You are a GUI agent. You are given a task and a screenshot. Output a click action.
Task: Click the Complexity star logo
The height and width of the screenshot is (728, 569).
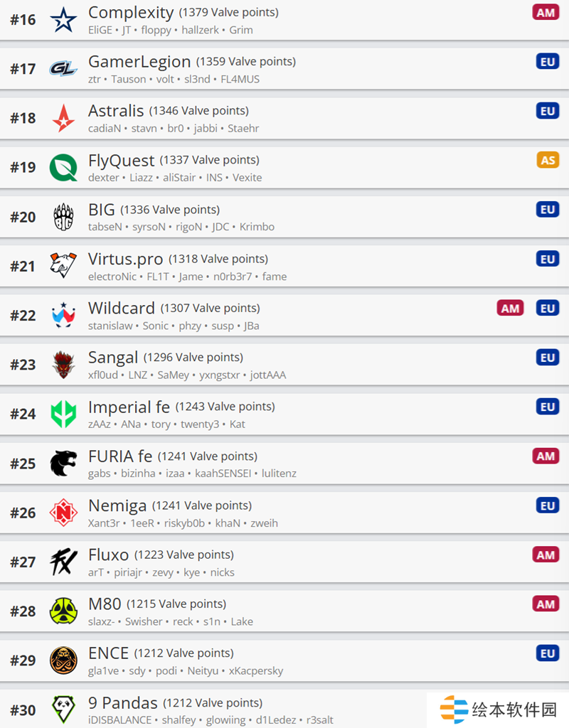63,20
